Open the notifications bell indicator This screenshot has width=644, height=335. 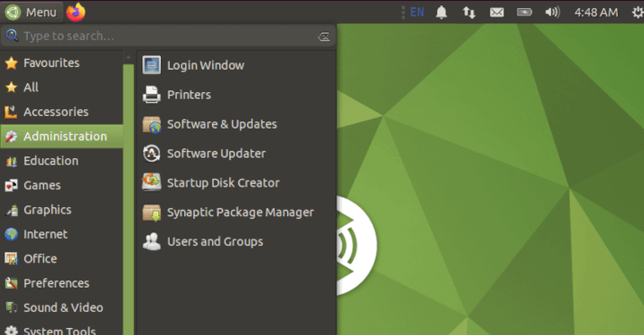tap(441, 13)
